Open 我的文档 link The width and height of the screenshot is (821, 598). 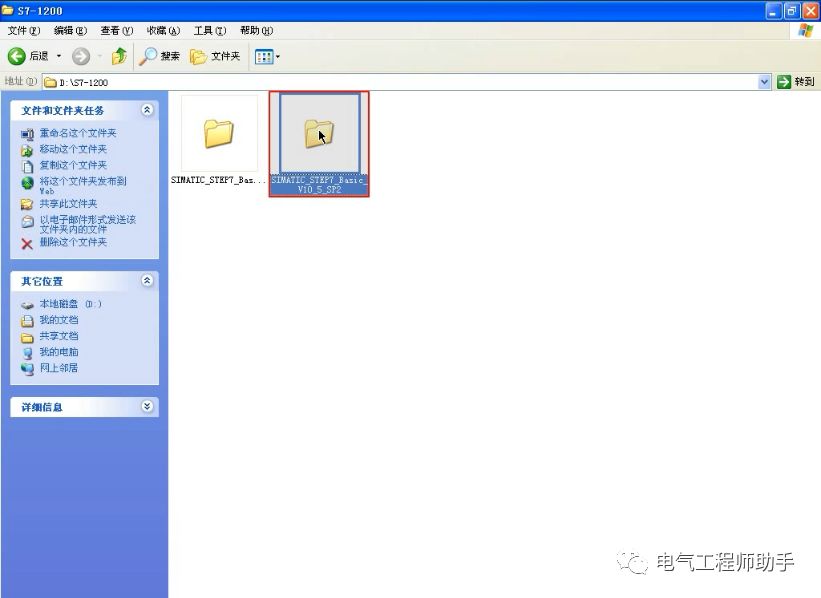click(x=59, y=320)
